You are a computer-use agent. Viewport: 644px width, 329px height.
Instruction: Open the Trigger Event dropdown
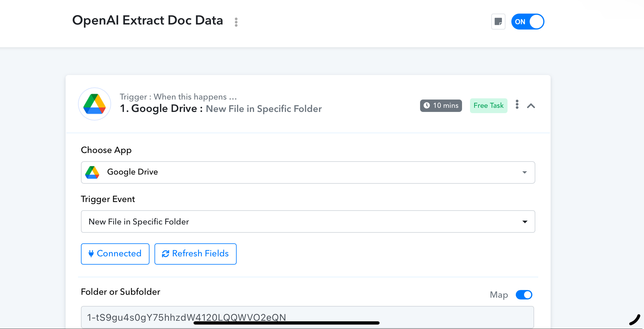(308, 221)
